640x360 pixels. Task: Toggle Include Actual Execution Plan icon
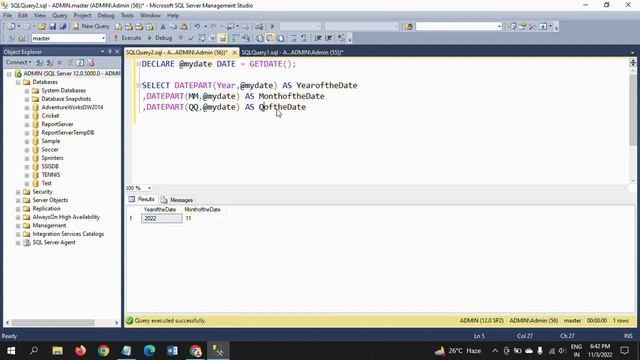(236, 38)
